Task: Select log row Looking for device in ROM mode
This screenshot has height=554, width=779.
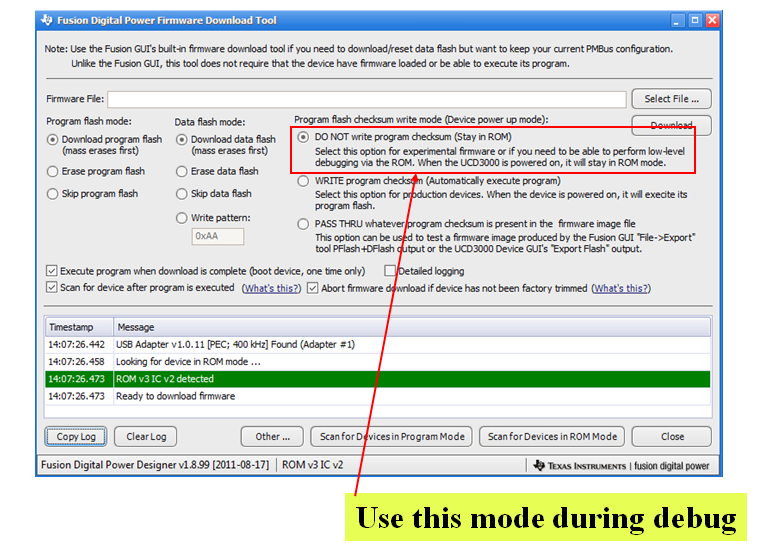Action: pyautogui.click(x=378, y=362)
